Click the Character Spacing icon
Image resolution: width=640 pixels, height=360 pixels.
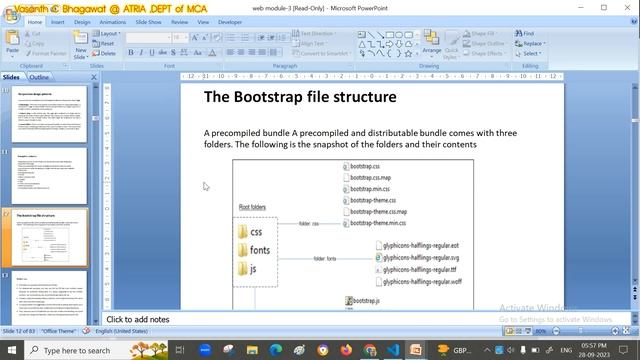click(x=184, y=52)
